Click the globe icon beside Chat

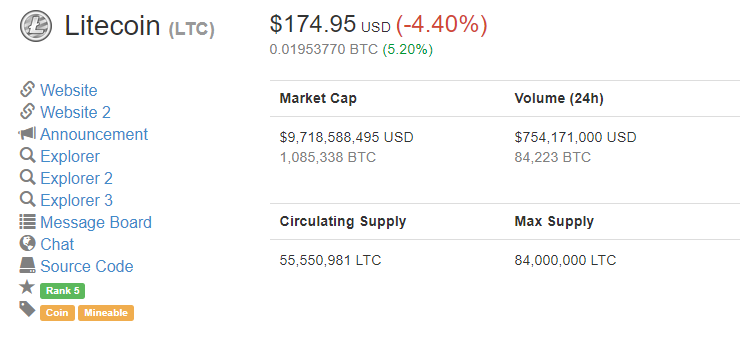click(x=27, y=244)
